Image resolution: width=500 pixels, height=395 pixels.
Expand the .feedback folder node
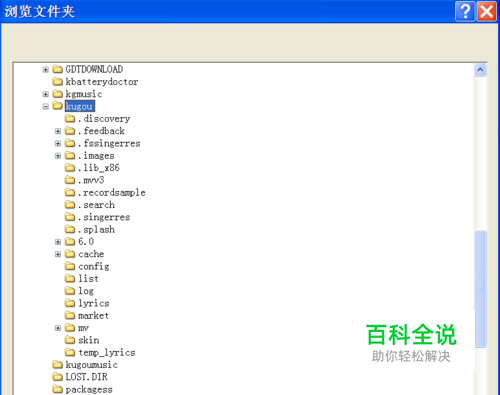pyautogui.click(x=58, y=131)
